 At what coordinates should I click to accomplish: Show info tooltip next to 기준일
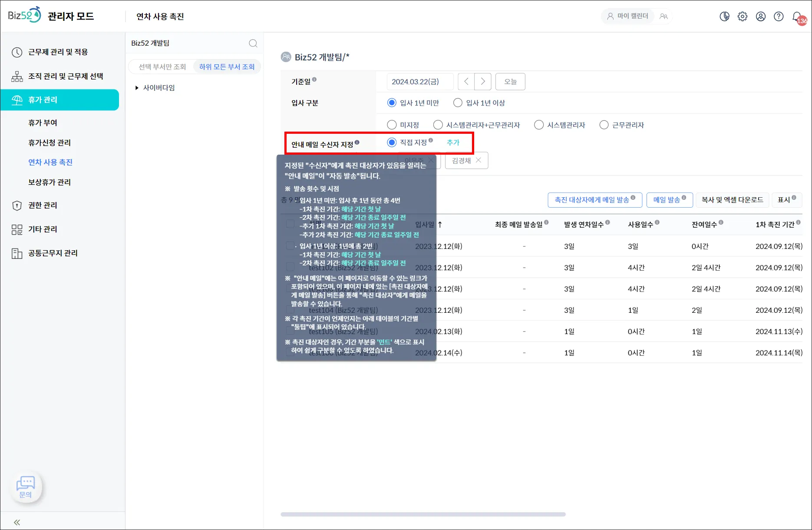pyautogui.click(x=314, y=79)
